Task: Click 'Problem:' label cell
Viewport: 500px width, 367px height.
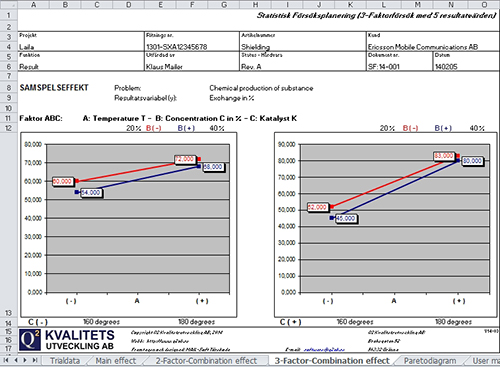Action: click(128, 88)
